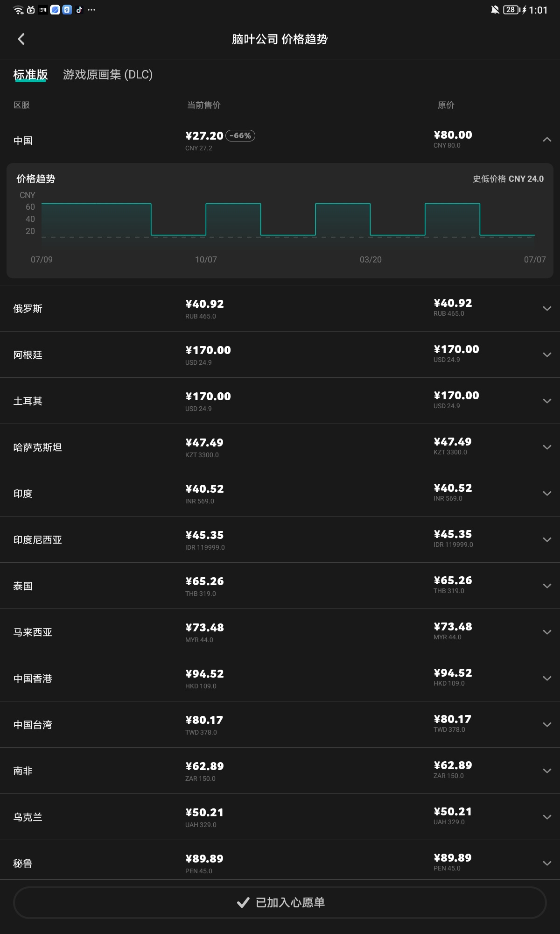The image size is (560, 934).
Task: Expand the 泰国 region row
Action: 547,586
